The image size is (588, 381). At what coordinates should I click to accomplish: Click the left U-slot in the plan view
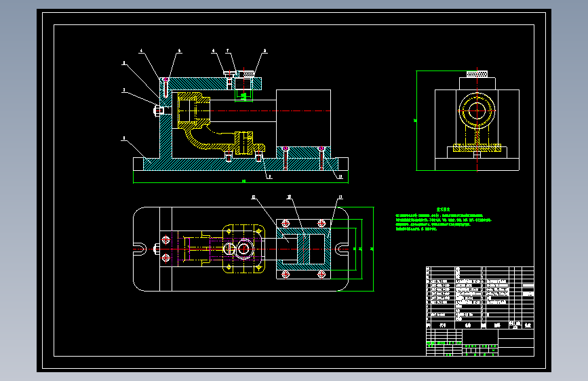tap(140, 249)
